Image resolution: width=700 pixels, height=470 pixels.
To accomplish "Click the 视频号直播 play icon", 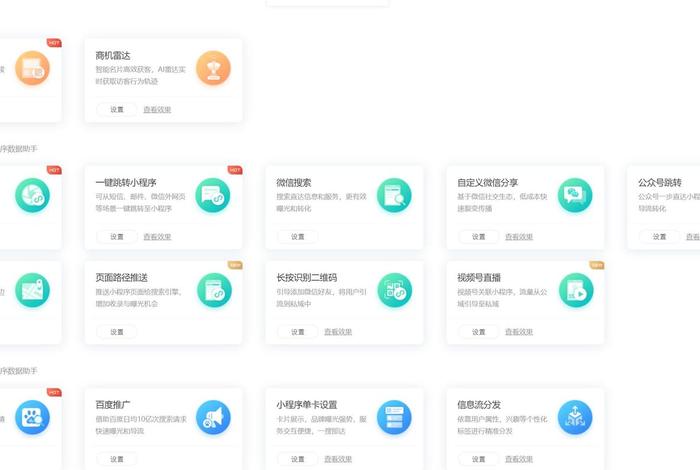I will point(576,291).
